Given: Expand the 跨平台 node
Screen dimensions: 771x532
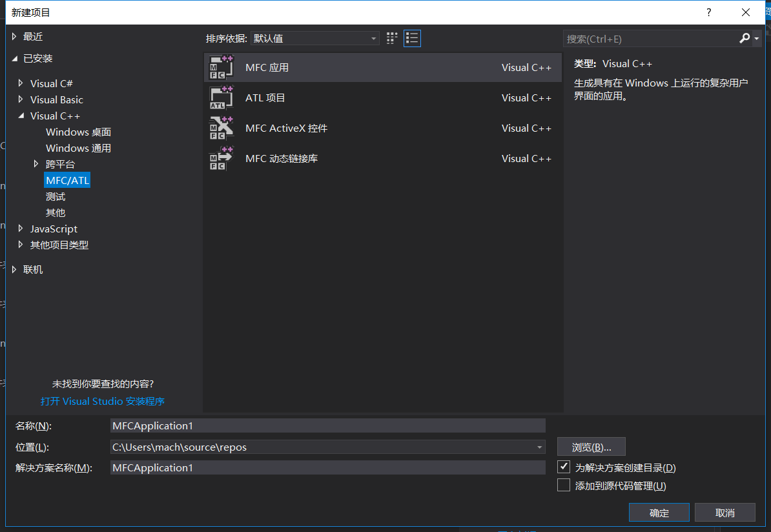Looking at the screenshot, I should pyautogui.click(x=36, y=164).
